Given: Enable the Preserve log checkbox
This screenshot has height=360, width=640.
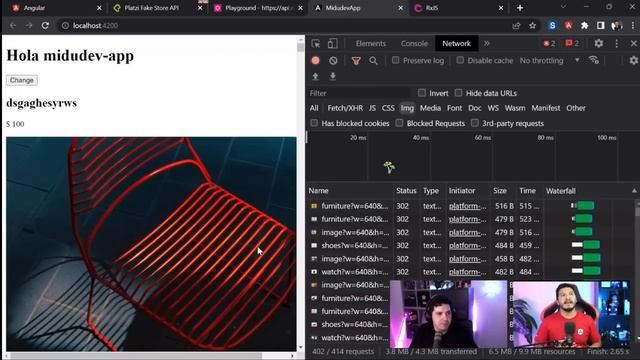Looking at the screenshot, I should click(x=396, y=60).
